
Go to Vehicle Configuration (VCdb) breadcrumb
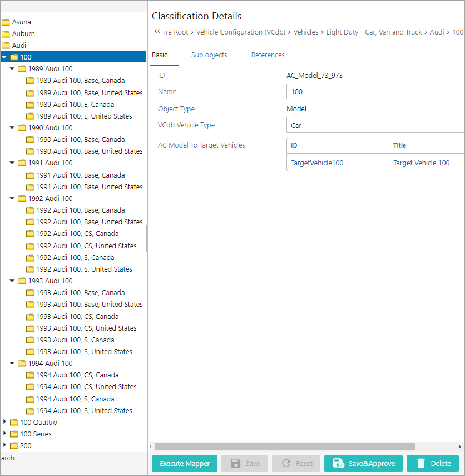pyautogui.click(x=241, y=32)
